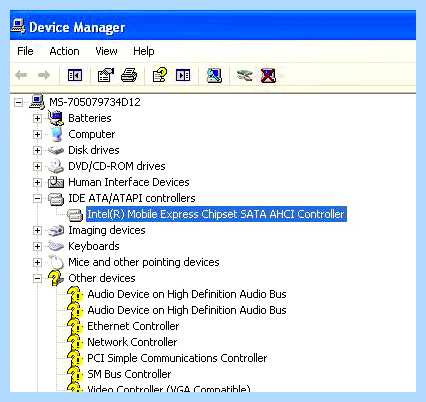Screen dimensions: 426x402
Task: Select Mice and other pointing devices label
Action: click(144, 262)
